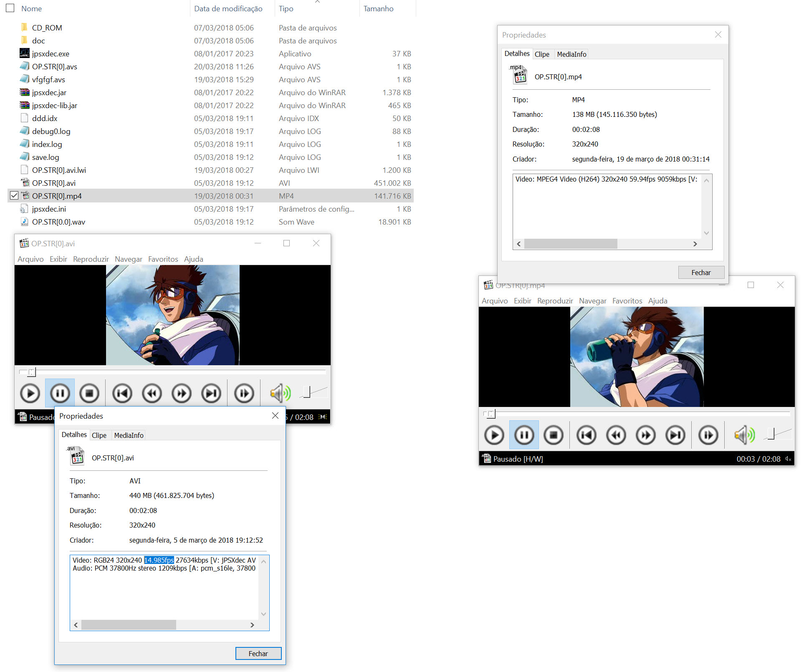
Task: Toggle the select-all checkbox beside Nome
Action: pos(10,8)
